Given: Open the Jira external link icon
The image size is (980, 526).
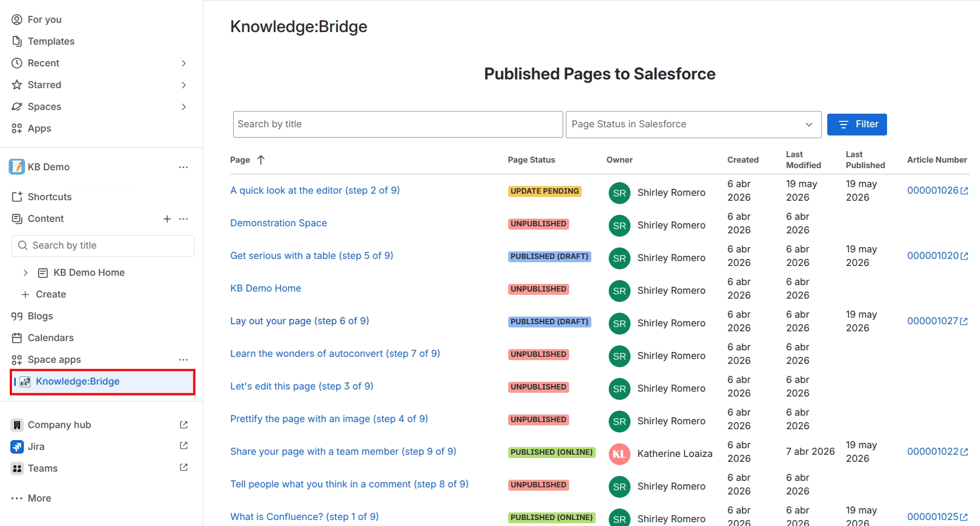Looking at the screenshot, I should [x=184, y=446].
